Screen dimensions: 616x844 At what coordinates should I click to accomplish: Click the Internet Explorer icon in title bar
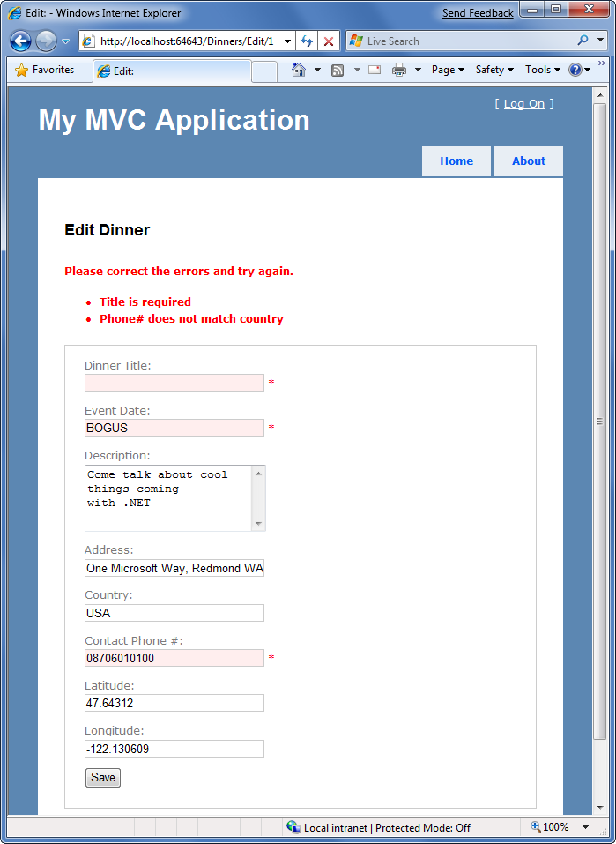click(x=14, y=13)
